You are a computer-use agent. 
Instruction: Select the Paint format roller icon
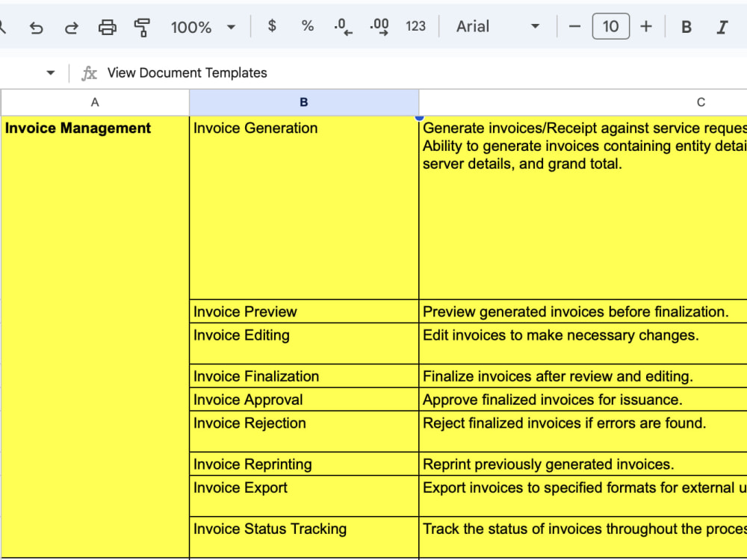point(142,27)
